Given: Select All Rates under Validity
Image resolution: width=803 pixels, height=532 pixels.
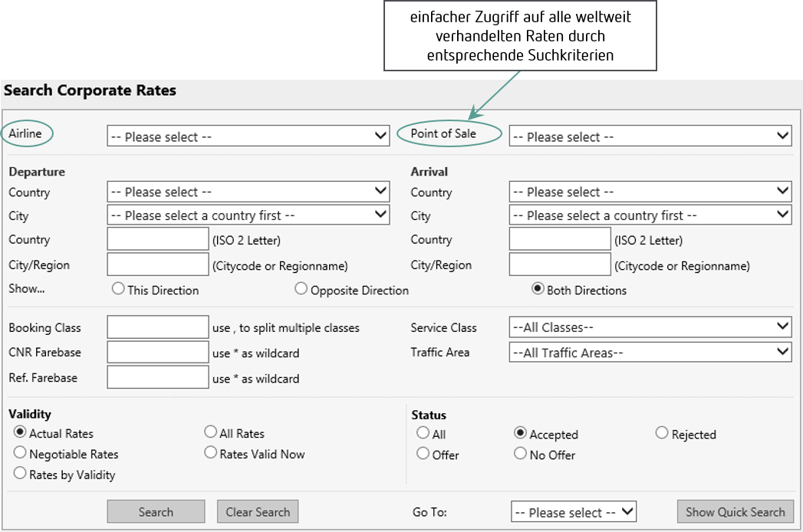Looking at the screenshot, I should click(x=211, y=432).
